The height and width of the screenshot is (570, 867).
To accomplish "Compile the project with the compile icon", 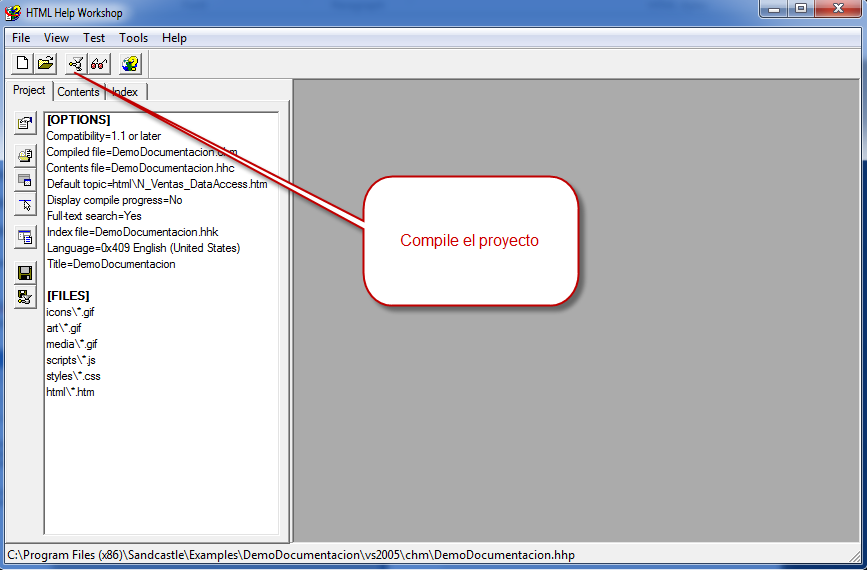I will click(76, 64).
